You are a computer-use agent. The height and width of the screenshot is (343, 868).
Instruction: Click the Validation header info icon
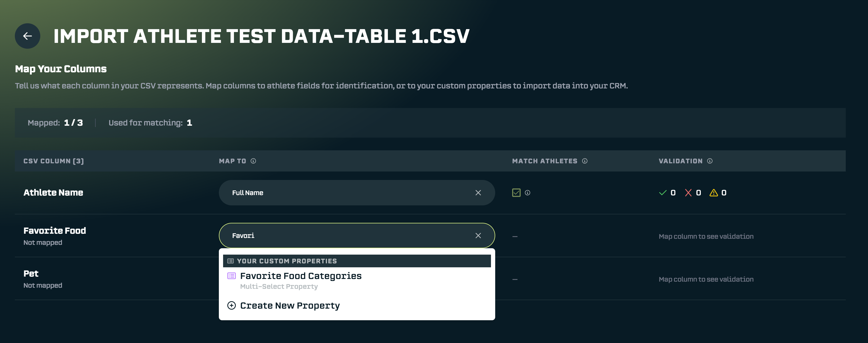click(710, 161)
